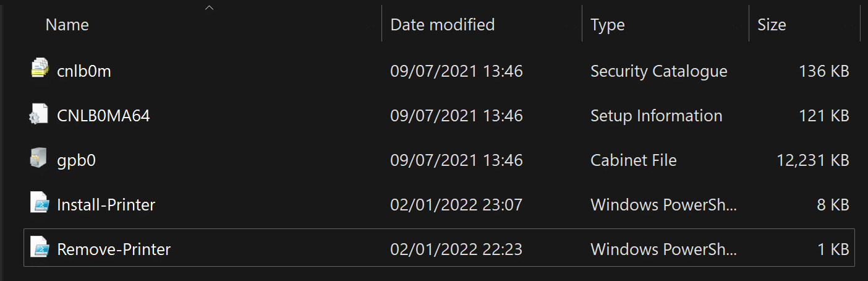Sort files by the Name column header

click(67, 24)
